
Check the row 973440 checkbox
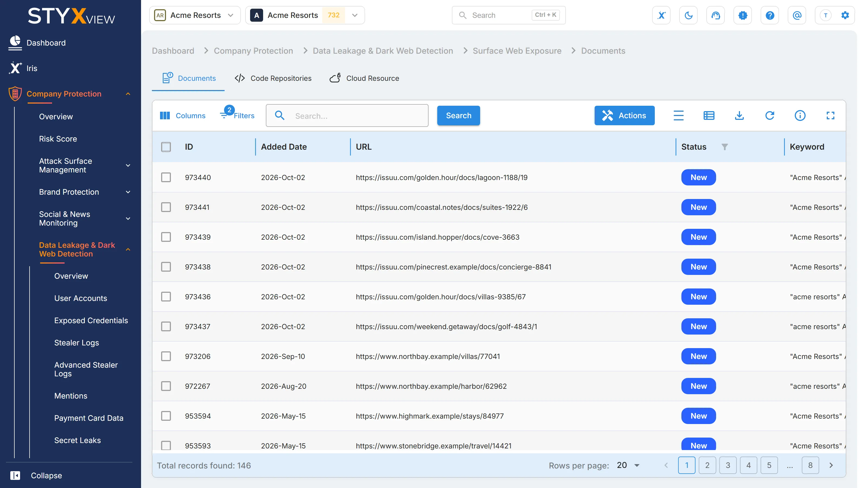click(x=166, y=177)
